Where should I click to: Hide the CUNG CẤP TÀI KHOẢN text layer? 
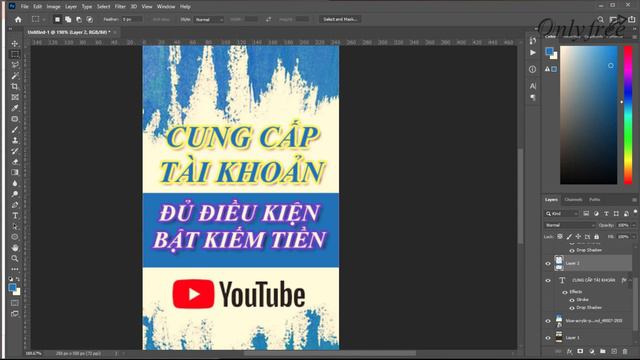548,280
